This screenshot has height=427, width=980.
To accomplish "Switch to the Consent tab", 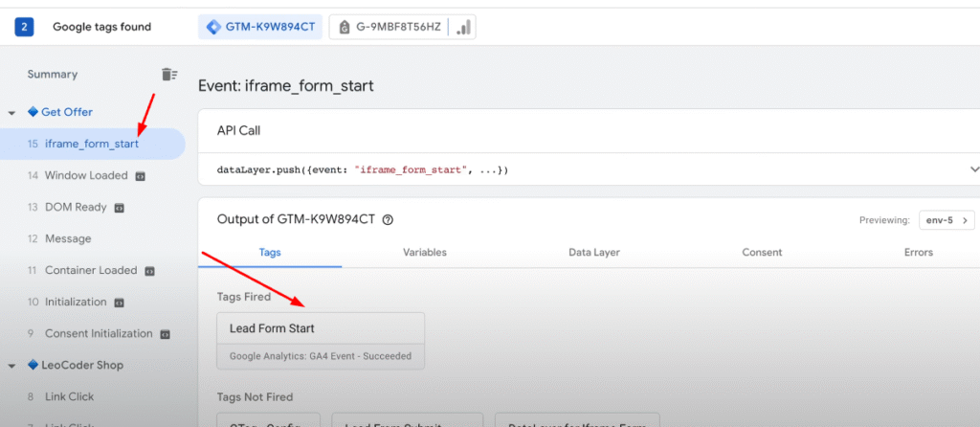I will [762, 253].
